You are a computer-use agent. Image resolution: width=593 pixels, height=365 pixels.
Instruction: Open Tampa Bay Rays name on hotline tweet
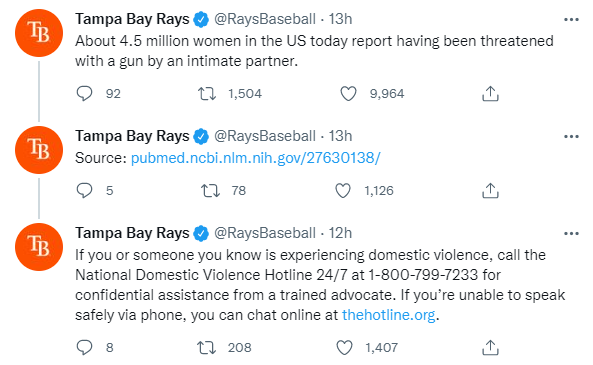click(x=132, y=233)
